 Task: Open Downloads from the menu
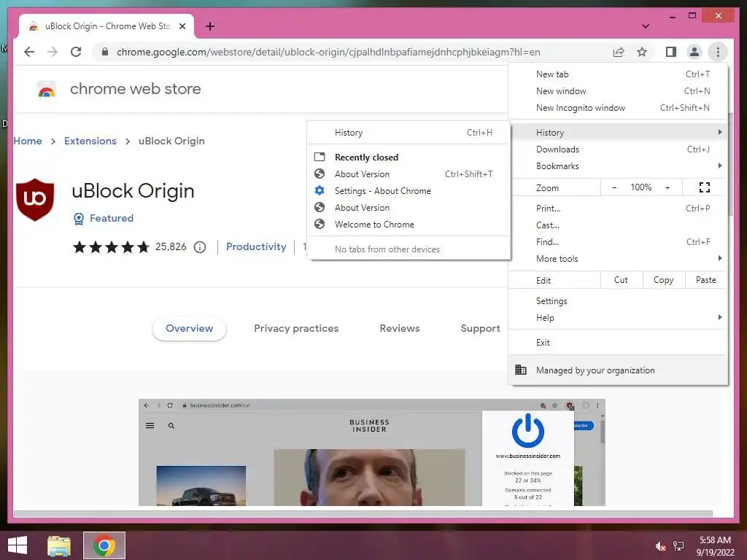coord(618,149)
